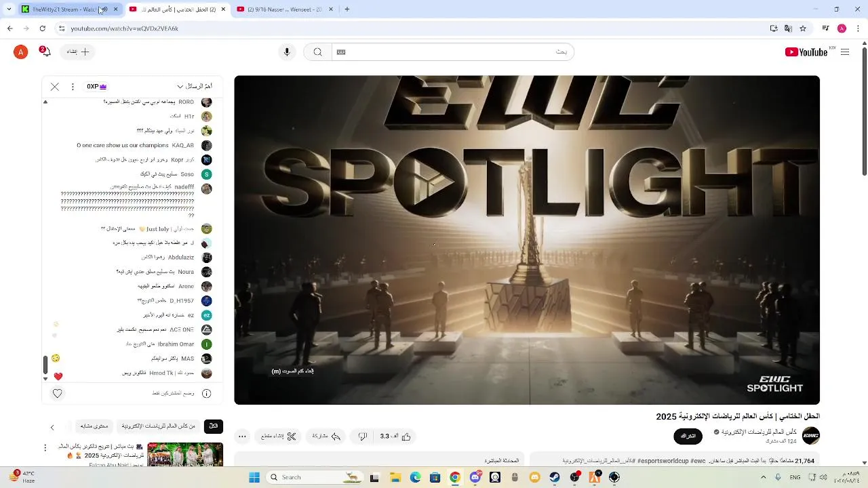Click the 0XP crown badge in chat header

(96, 87)
